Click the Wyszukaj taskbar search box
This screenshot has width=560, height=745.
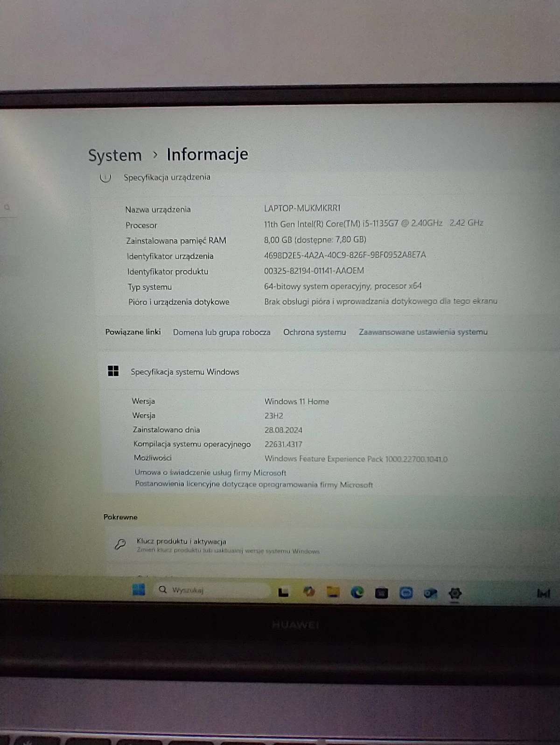[x=213, y=590]
